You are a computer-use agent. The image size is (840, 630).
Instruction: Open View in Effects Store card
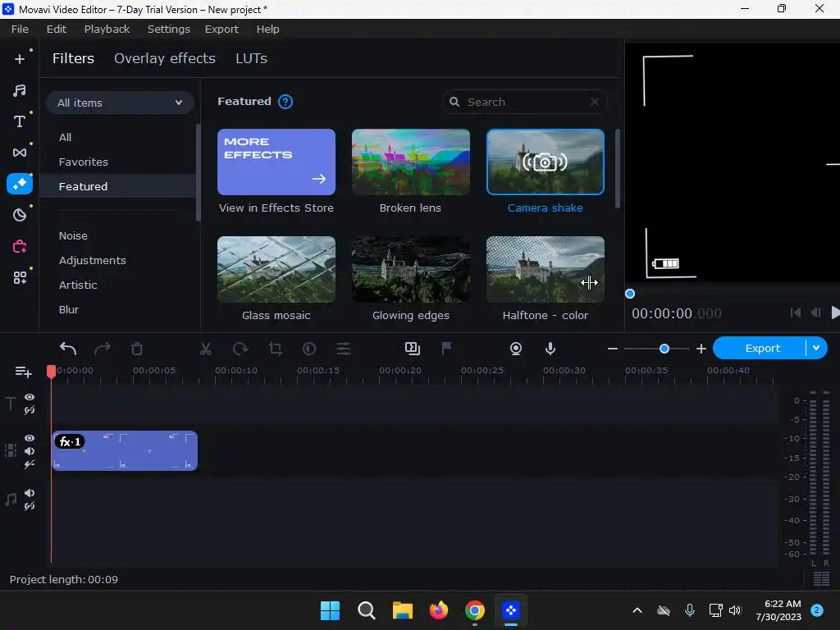click(276, 162)
